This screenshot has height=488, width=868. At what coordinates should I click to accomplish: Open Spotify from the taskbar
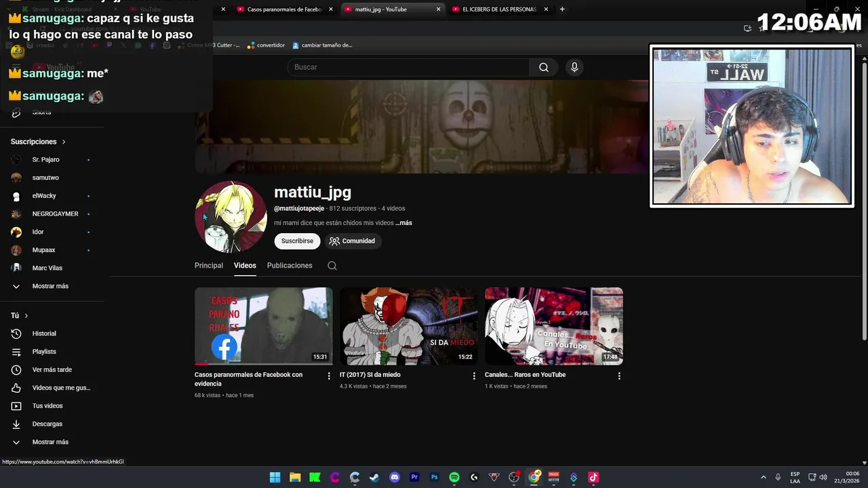pyautogui.click(x=454, y=477)
